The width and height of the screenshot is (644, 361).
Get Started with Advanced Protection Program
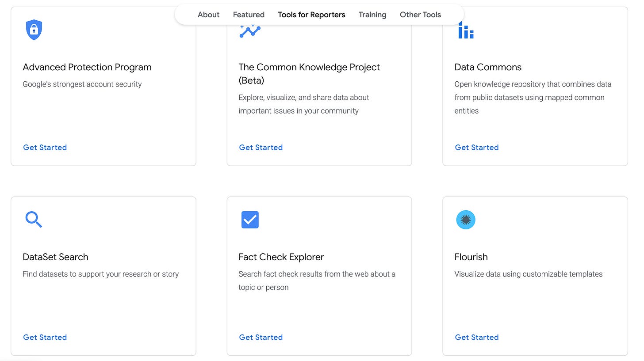tap(45, 147)
